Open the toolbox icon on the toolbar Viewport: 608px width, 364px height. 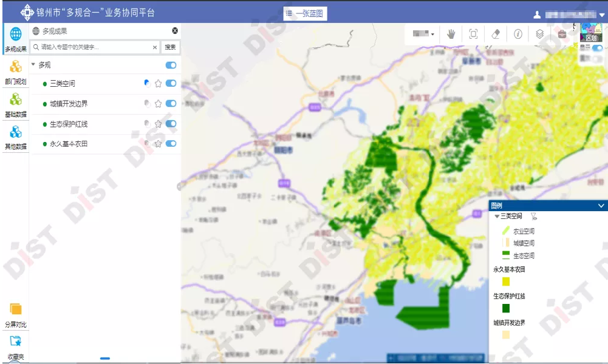(563, 33)
